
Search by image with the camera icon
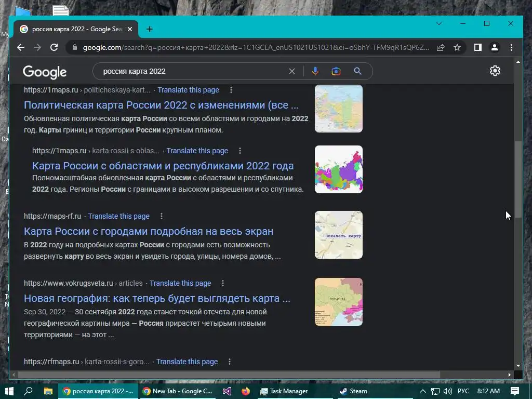336,71
